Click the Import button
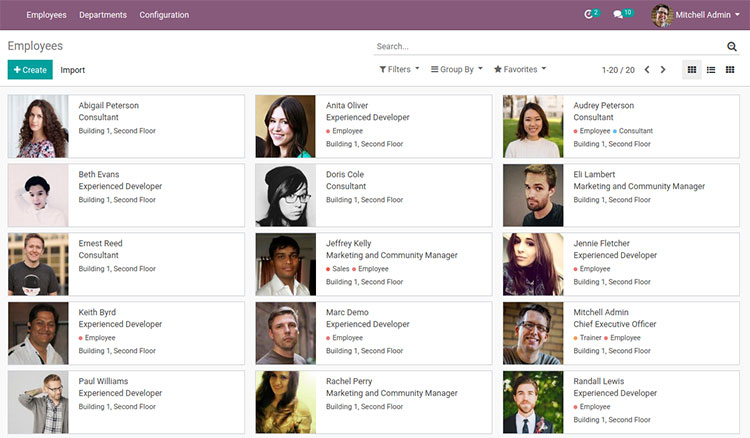This screenshot has width=750, height=438. (73, 70)
